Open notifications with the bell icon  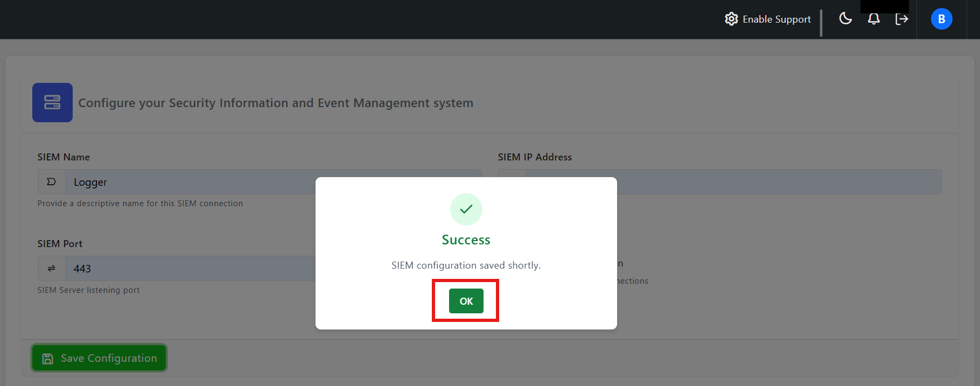(x=873, y=19)
